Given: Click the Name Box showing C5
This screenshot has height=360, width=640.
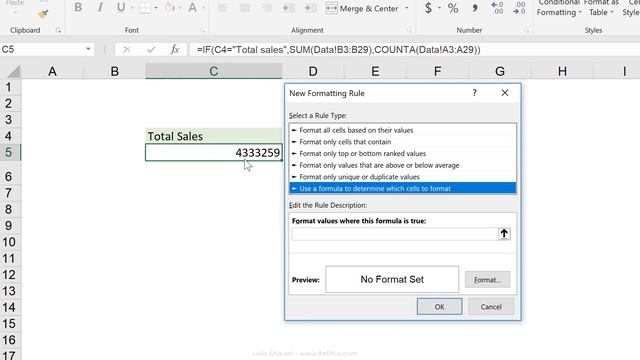Looking at the screenshot, I should (41, 49).
